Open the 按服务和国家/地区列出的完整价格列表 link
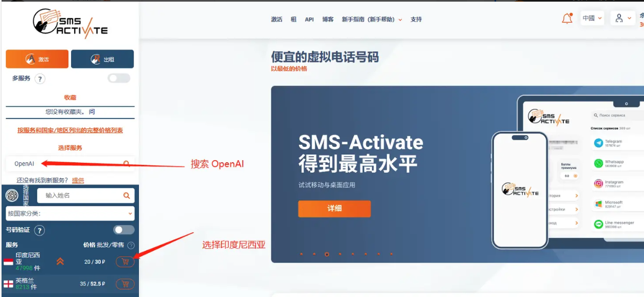This screenshot has width=644, height=297. pyautogui.click(x=70, y=130)
